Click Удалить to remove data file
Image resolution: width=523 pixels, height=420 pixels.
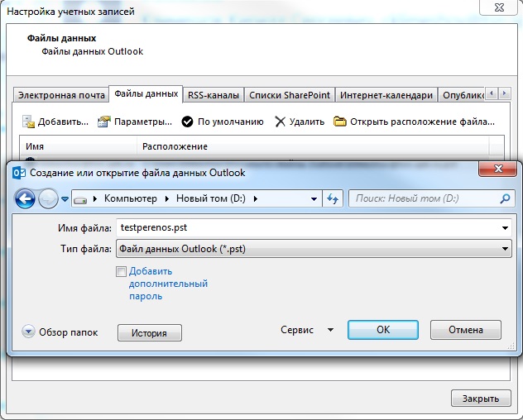[300, 122]
